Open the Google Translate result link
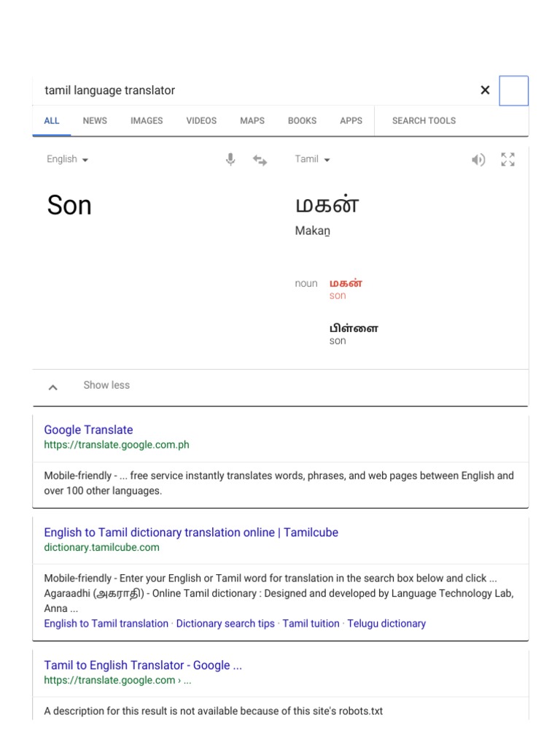 pyautogui.click(x=88, y=430)
